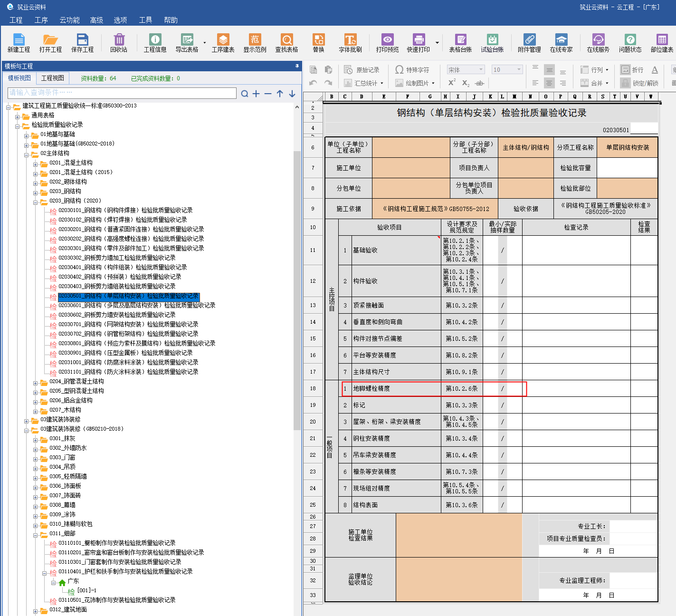Screen dimensions: 676x616
Task: Click 快速打印 quick print icon
Action: 418,43
